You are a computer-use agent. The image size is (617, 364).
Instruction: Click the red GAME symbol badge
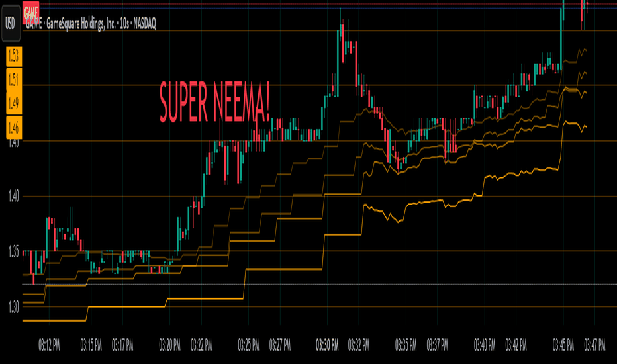pyautogui.click(x=30, y=12)
